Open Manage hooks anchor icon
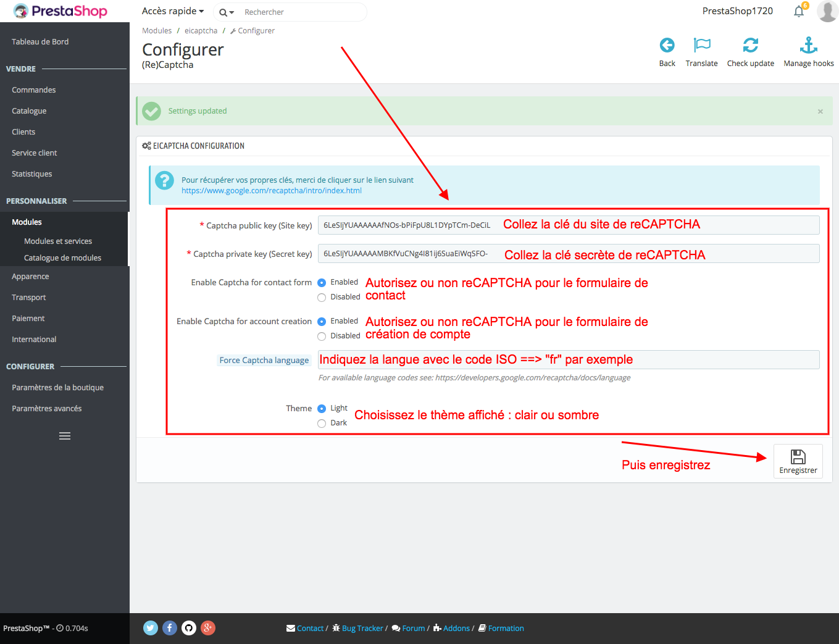 coord(808,45)
